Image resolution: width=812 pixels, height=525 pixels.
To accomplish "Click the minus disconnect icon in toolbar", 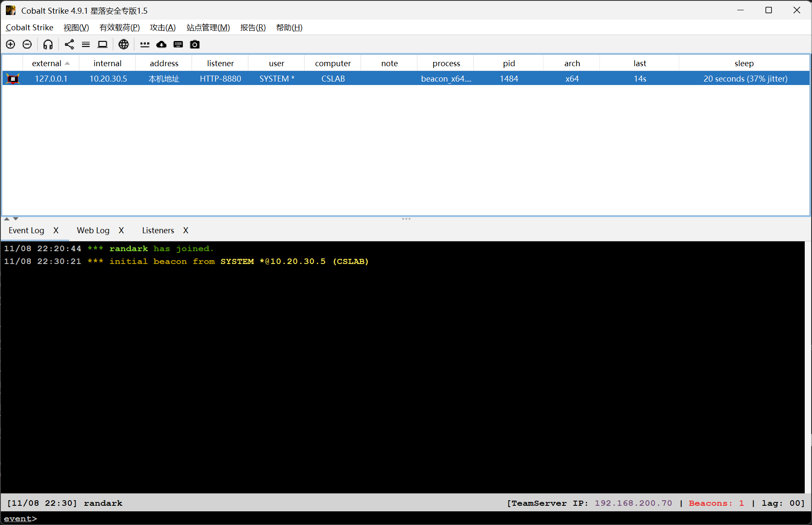I will (x=27, y=44).
